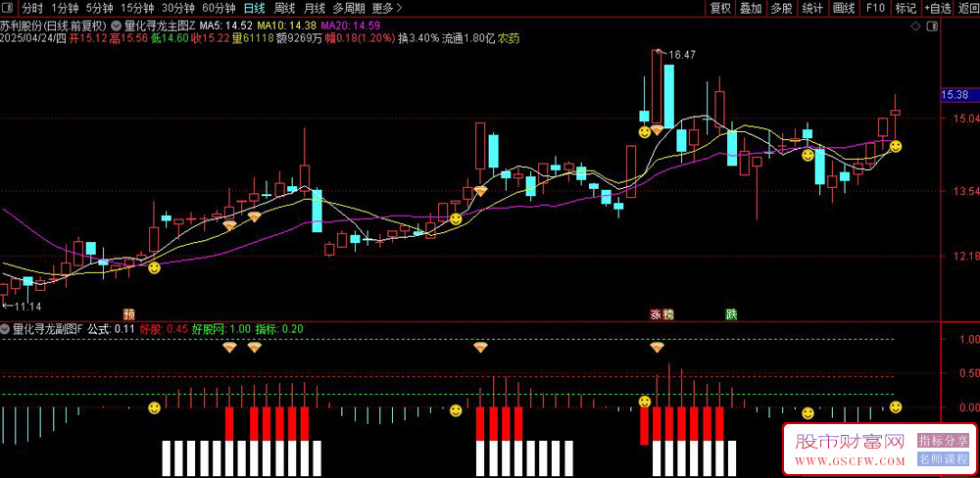This screenshot has height=478, width=980.
Task: Click the 返回 back button
Action: coord(967,8)
